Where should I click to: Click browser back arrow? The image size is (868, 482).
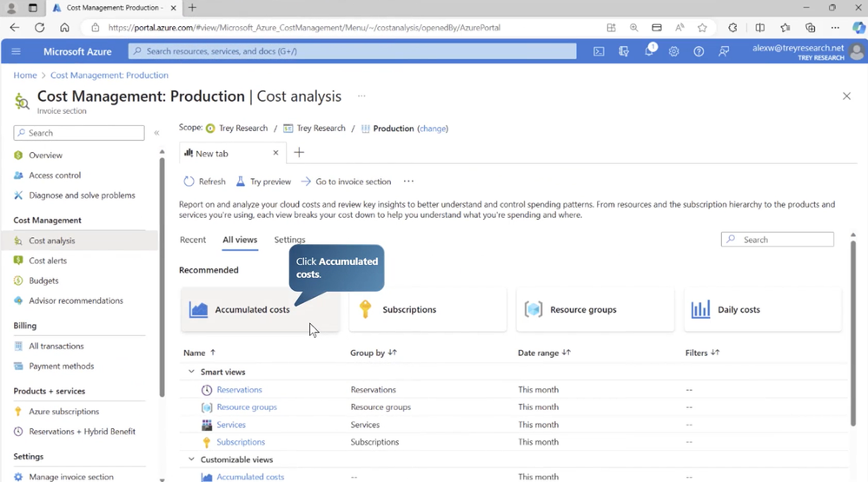pyautogui.click(x=15, y=28)
